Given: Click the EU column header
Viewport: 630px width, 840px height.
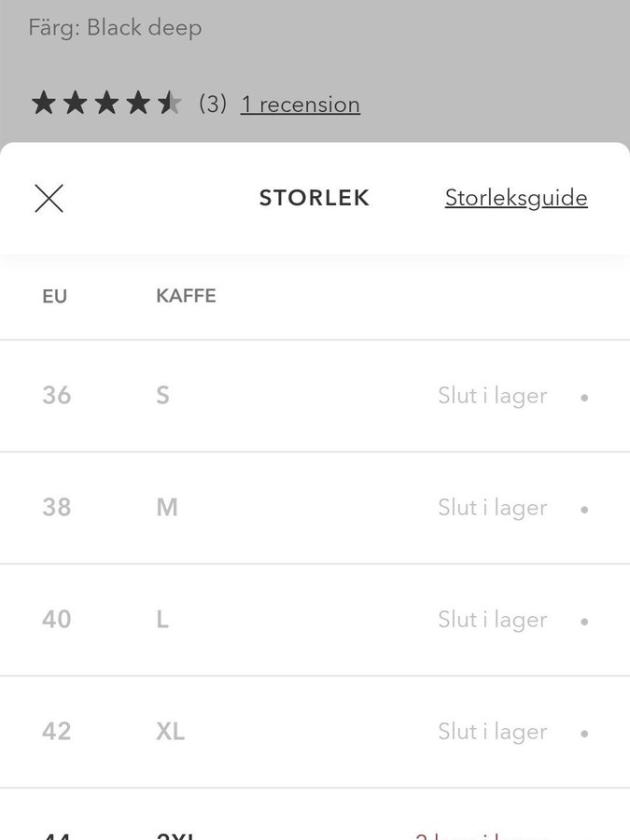Looking at the screenshot, I should [x=55, y=297].
